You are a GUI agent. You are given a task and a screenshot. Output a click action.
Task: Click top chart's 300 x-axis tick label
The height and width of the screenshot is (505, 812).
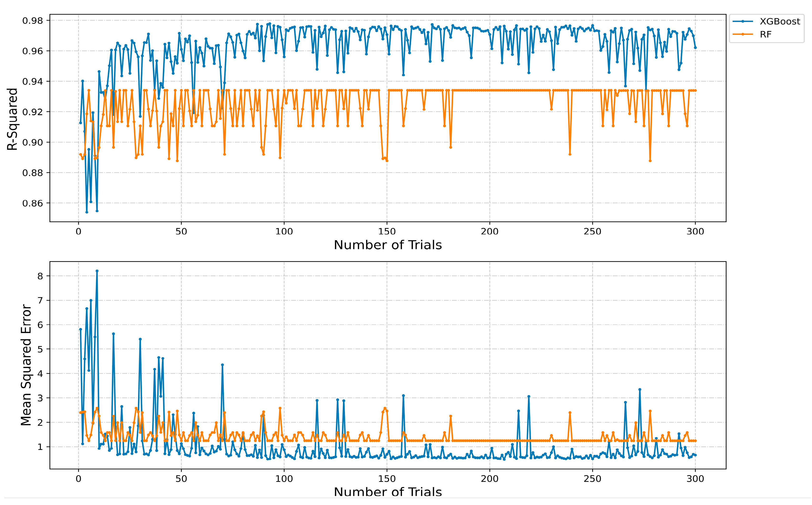(696, 231)
